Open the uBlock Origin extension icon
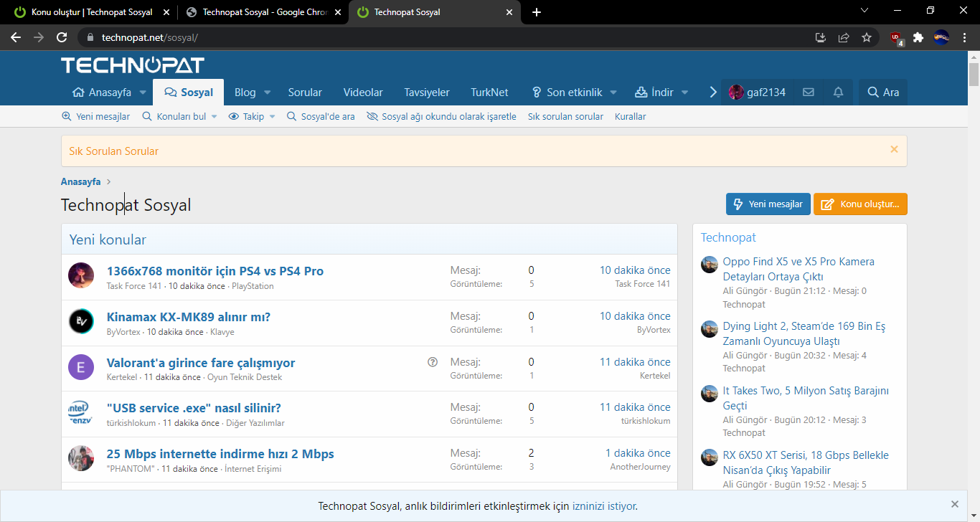This screenshot has width=980, height=522. pos(896,38)
